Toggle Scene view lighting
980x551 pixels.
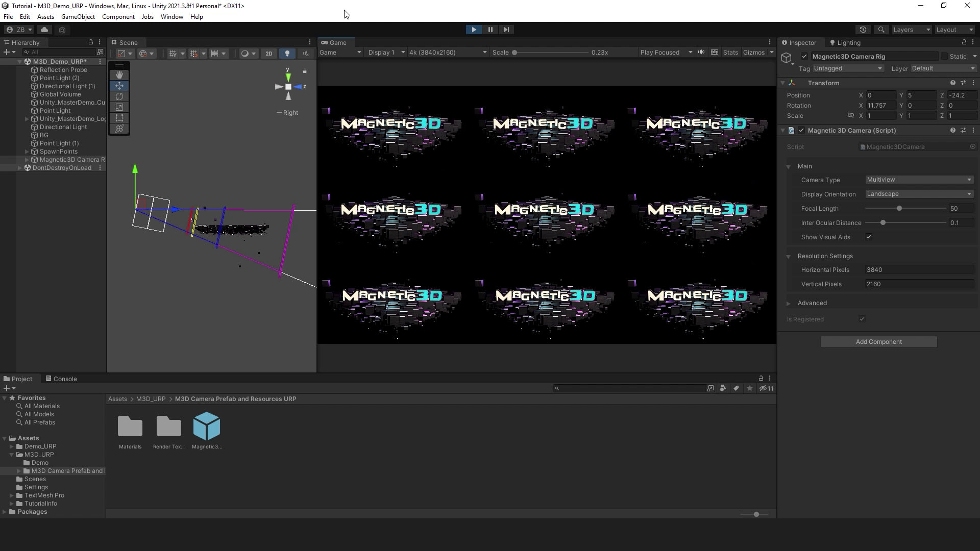pyautogui.click(x=287, y=53)
